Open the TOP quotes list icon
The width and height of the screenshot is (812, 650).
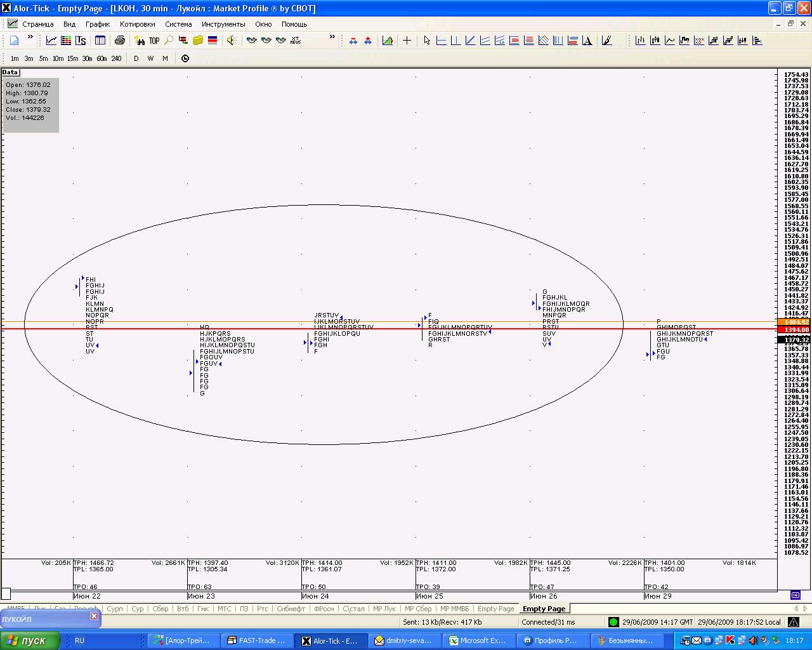154,41
